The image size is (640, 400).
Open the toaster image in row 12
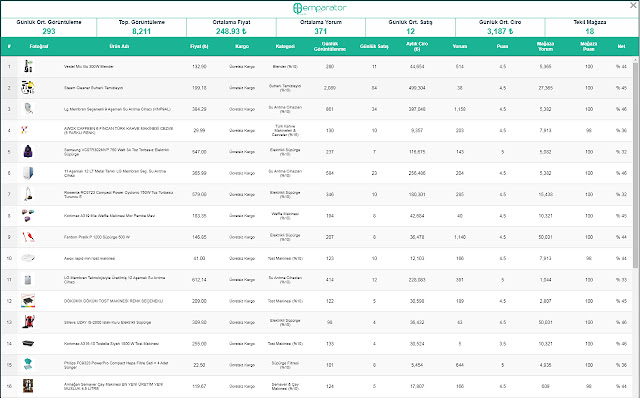(28, 301)
